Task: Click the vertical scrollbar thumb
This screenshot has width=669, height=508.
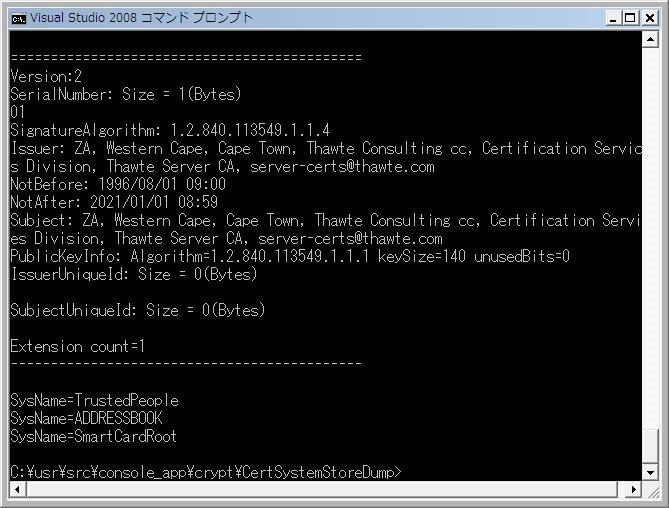Action: pyautogui.click(x=650, y=447)
